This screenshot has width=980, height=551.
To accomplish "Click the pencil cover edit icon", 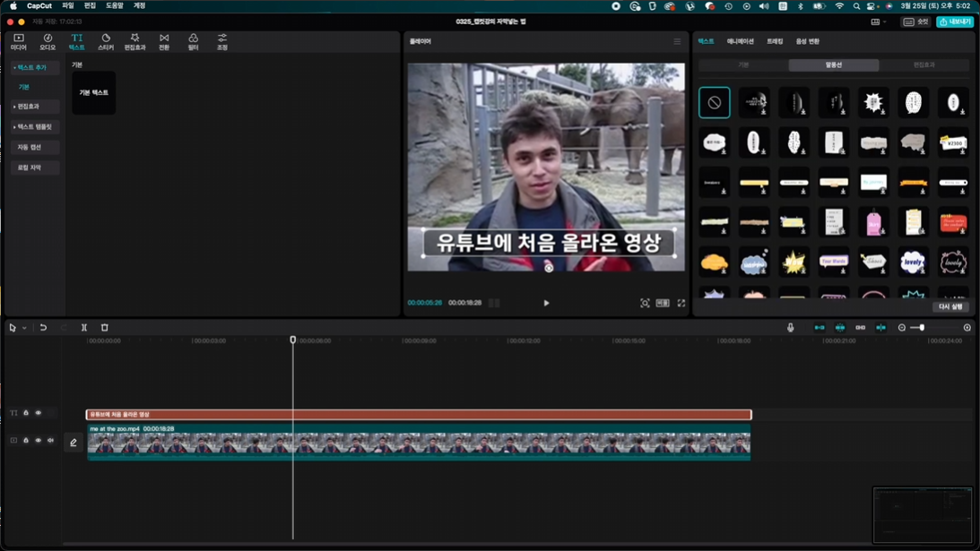I will [x=74, y=443].
